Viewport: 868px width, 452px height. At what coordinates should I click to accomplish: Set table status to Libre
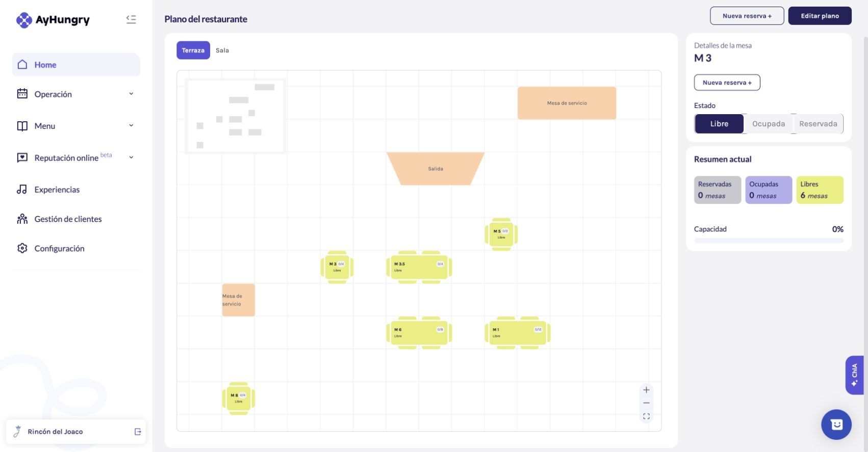(719, 124)
